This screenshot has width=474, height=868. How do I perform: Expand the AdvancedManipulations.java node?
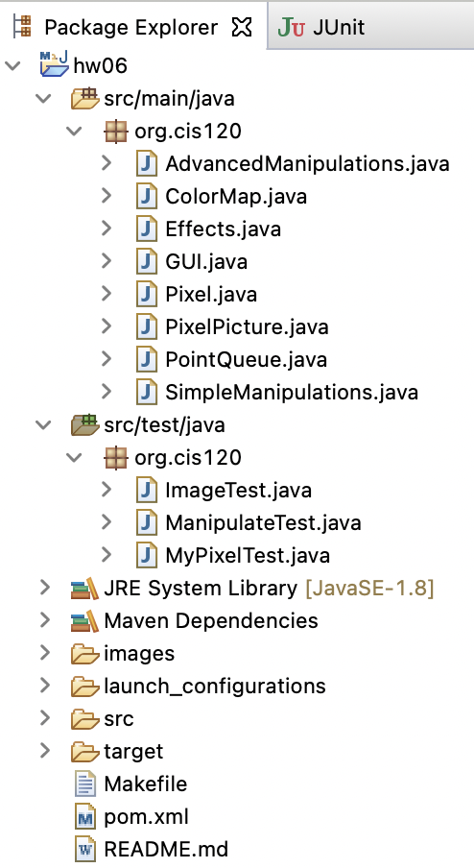tap(107, 163)
